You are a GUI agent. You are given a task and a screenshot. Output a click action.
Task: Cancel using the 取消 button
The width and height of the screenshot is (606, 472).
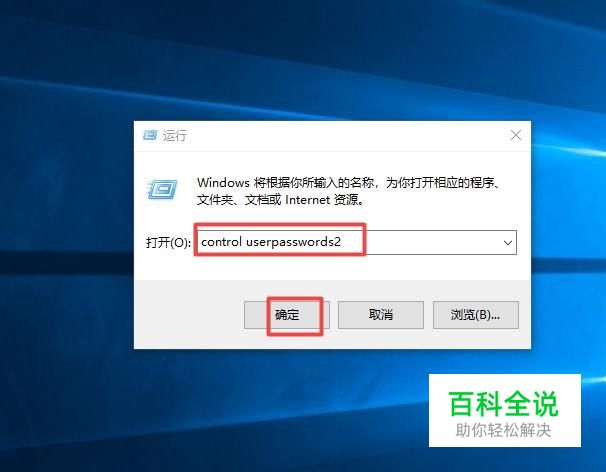pos(381,315)
